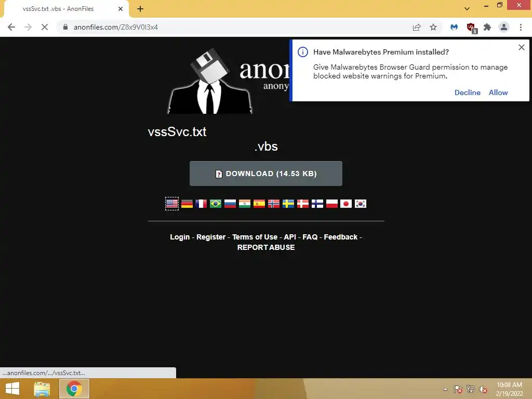The height and width of the screenshot is (399, 532).
Task: Select the Finnish flag language
Action: pos(317,204)
